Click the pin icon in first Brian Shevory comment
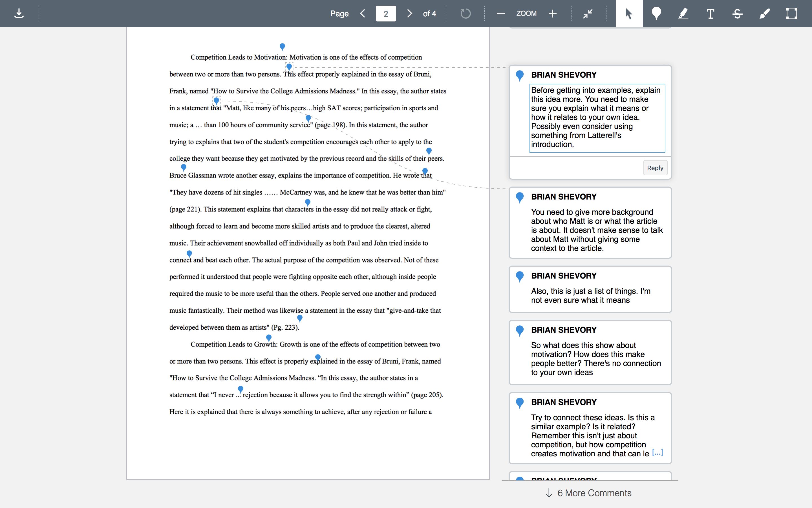The image size is (812, 508). pos(520,76)
